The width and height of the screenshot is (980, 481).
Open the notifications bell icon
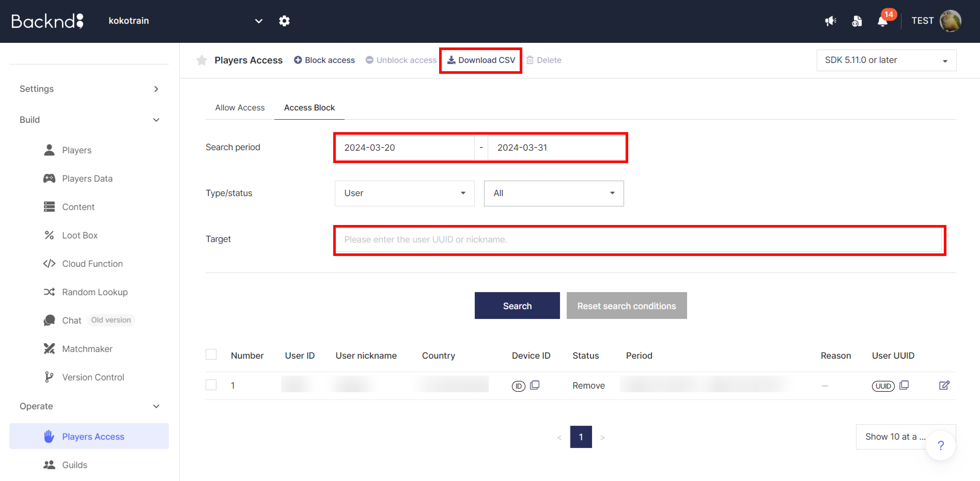pos(883,21)
